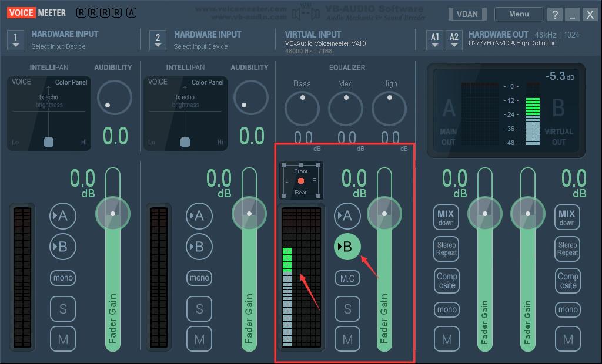Open the help question mark icon
Screen dimensions: 602x364
coord(555,14)
